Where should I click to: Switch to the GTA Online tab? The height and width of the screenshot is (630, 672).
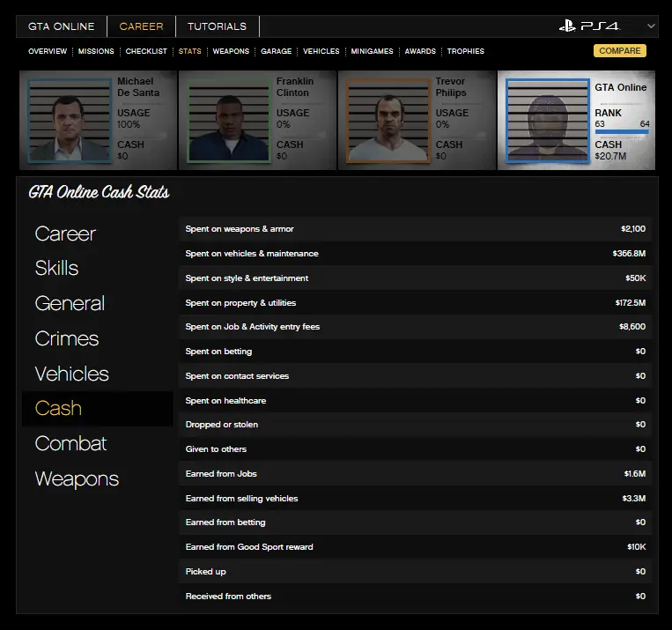61,26
